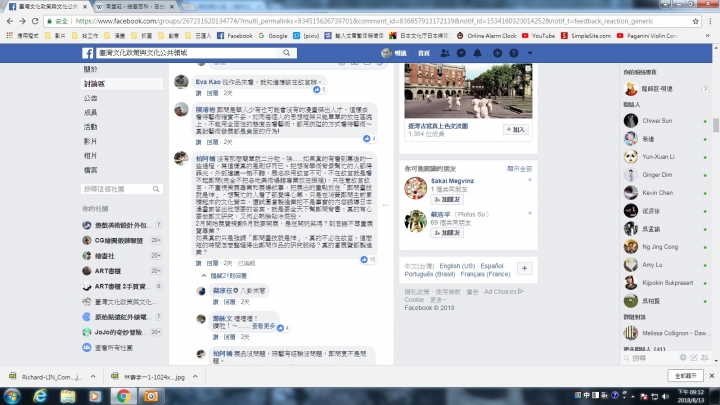The image size is (720, 405).
Task: Open the account menu down arrow in the blue bar
Action: coord(530,53)
